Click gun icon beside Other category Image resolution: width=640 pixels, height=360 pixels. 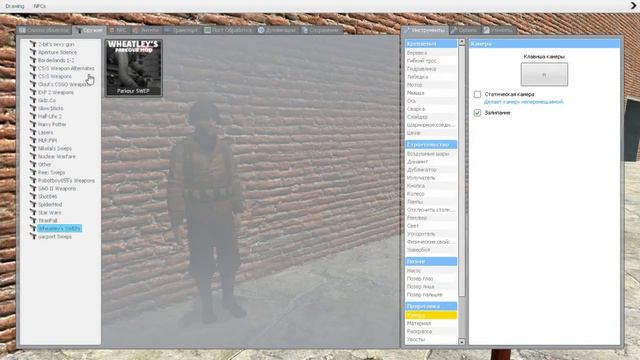pyautogui.click(x=33, y=164)
